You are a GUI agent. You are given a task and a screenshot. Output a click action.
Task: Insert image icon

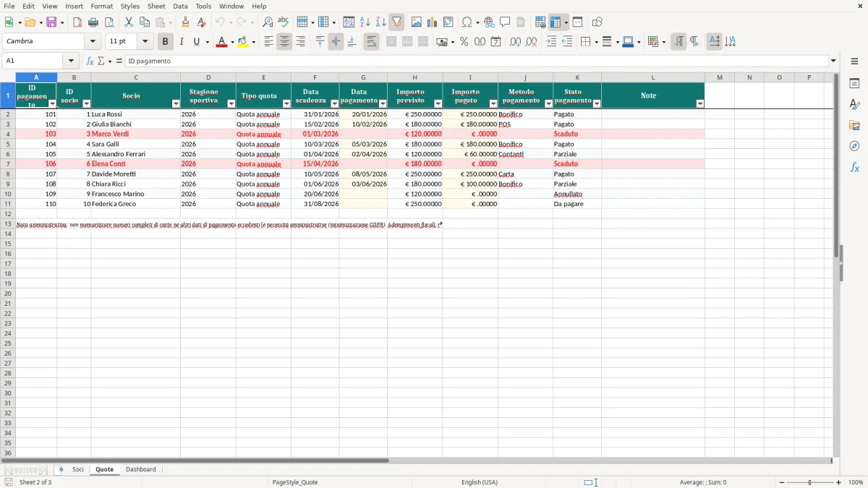click(417, 22)
